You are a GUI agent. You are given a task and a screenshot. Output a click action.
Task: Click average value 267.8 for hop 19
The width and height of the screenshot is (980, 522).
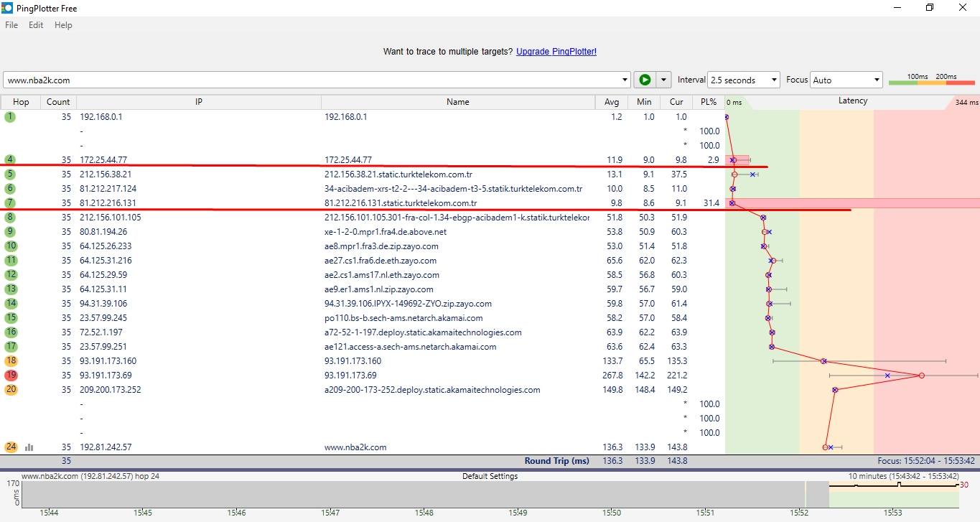pyautogui.click(x=612, y=376)
